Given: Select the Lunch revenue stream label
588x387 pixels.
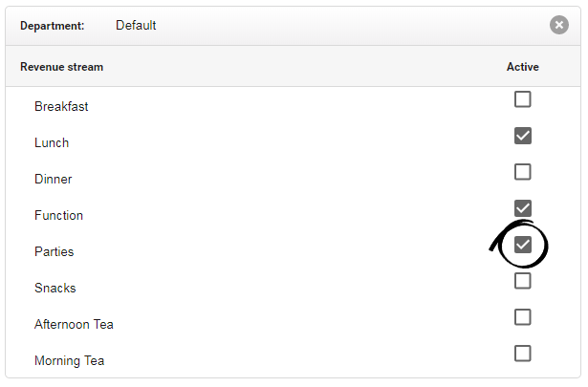Looking at the screenshot, I should point(52,142).
